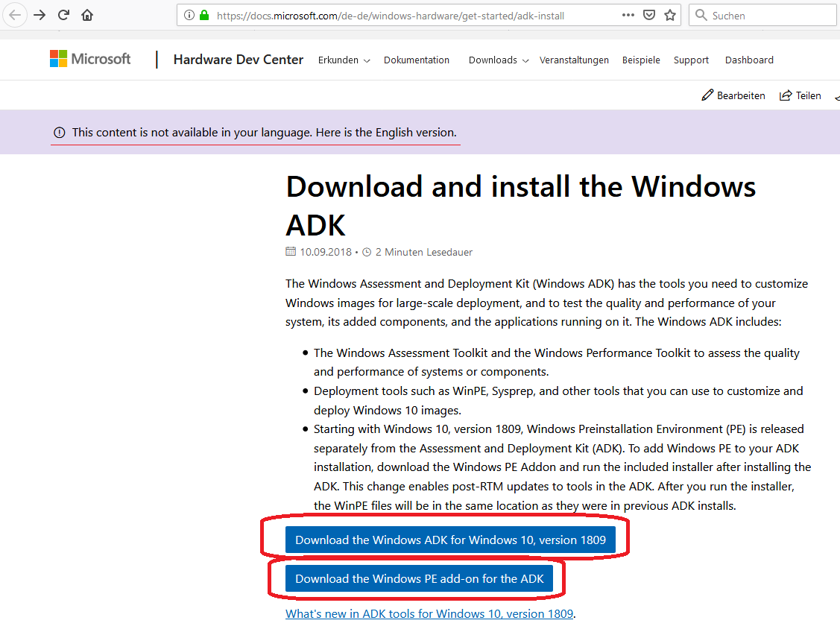Click the 'Download and install the Windows ADK' heading

[x=520, y=206]
